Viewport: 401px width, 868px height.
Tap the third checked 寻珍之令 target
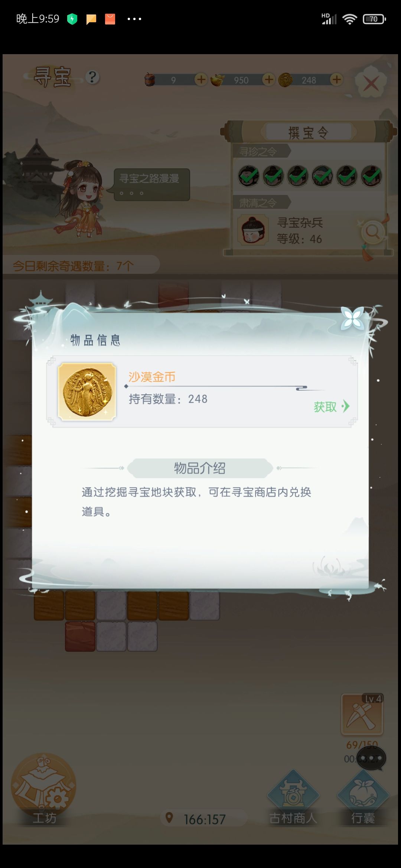point(298,176)
